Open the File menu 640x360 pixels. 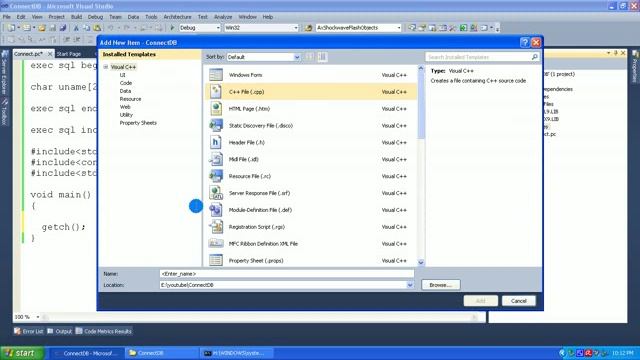[x=7, y=17]
